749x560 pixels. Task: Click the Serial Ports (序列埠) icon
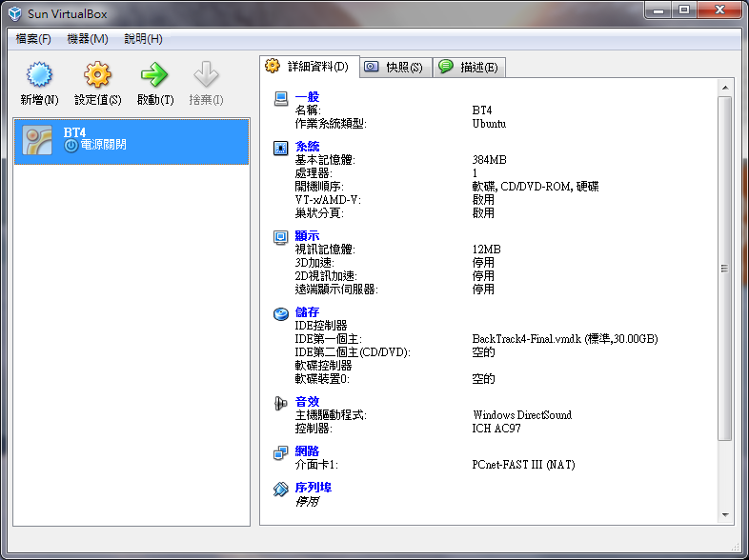pyautogui.click(x=281, y=489)
